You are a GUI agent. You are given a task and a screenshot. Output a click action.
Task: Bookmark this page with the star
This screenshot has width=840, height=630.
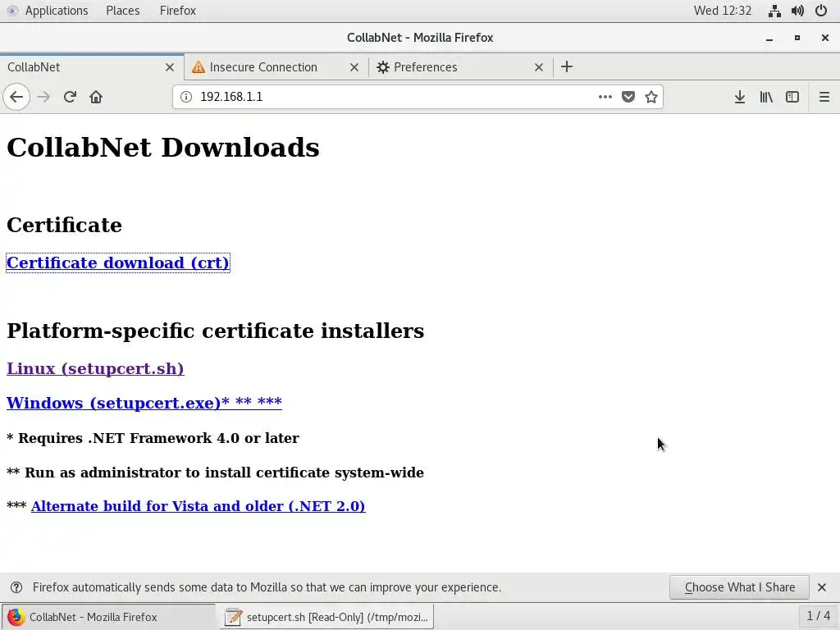(x=651, y=97)
